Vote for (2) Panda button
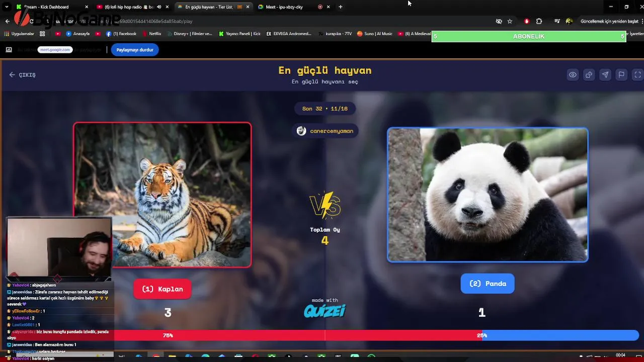 click(488, 284)
